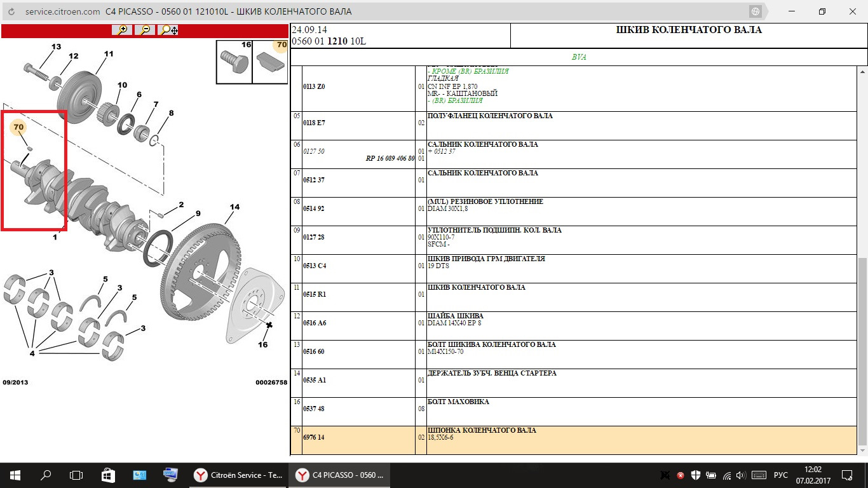Select part number 0118 E7
The image size is (868, 488).
tap(313, 123)
